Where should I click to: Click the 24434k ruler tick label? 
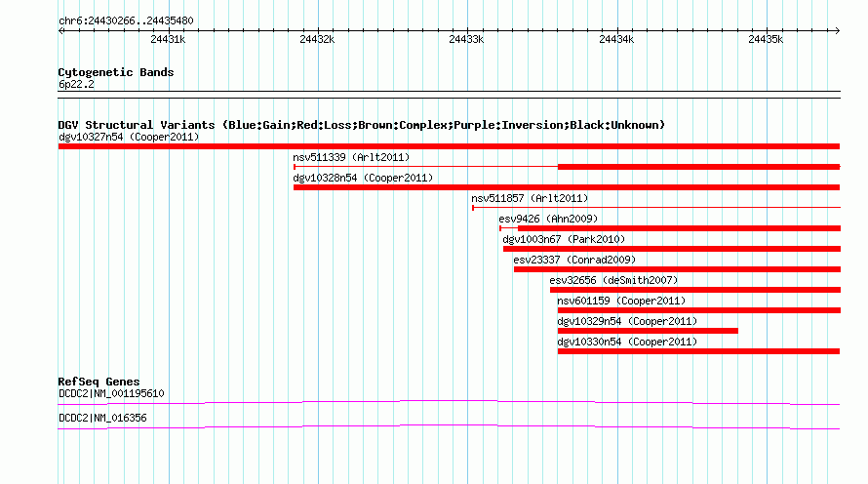(616, 39)
